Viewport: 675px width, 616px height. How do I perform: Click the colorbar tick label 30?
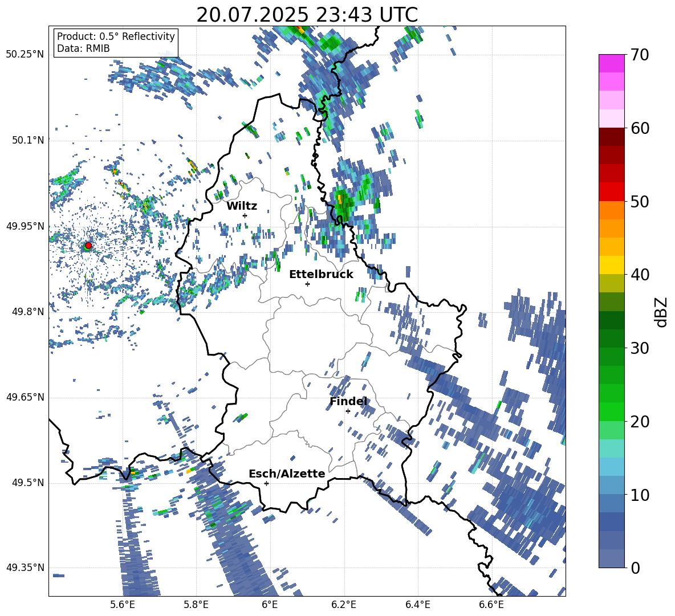tap(640, 348)
